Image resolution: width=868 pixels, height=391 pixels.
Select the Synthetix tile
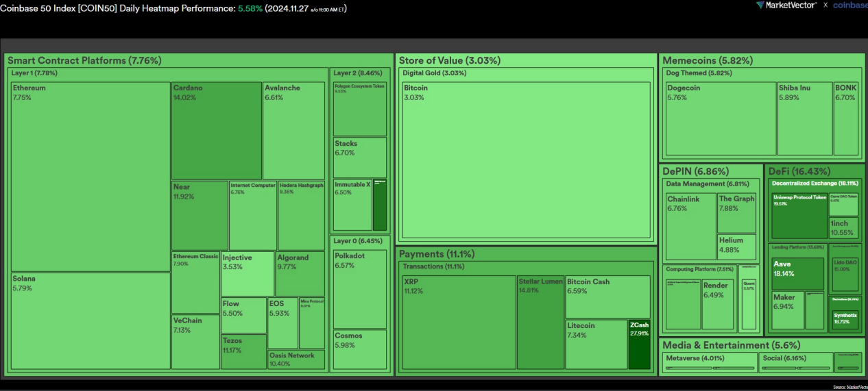845,318
